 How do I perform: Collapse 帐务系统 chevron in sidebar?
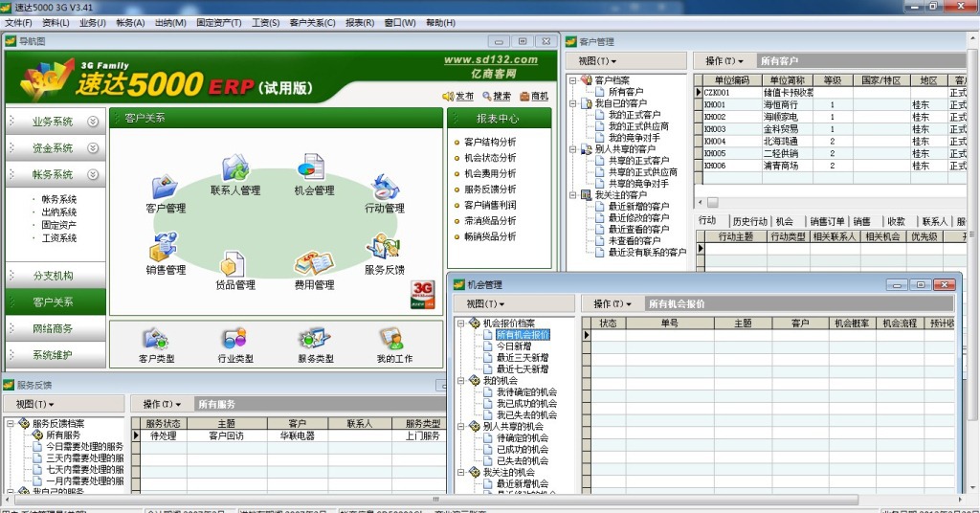(93, 174)
